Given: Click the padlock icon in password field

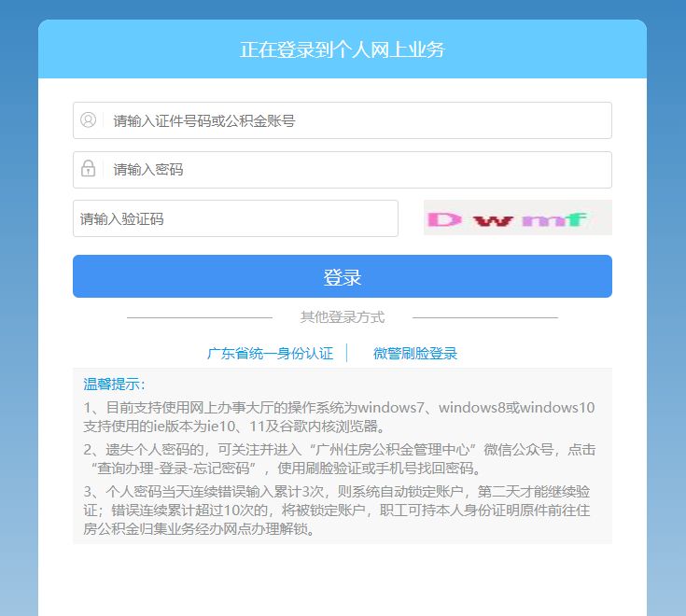Looking at the screenshot, I should click(x=88, y=168).
